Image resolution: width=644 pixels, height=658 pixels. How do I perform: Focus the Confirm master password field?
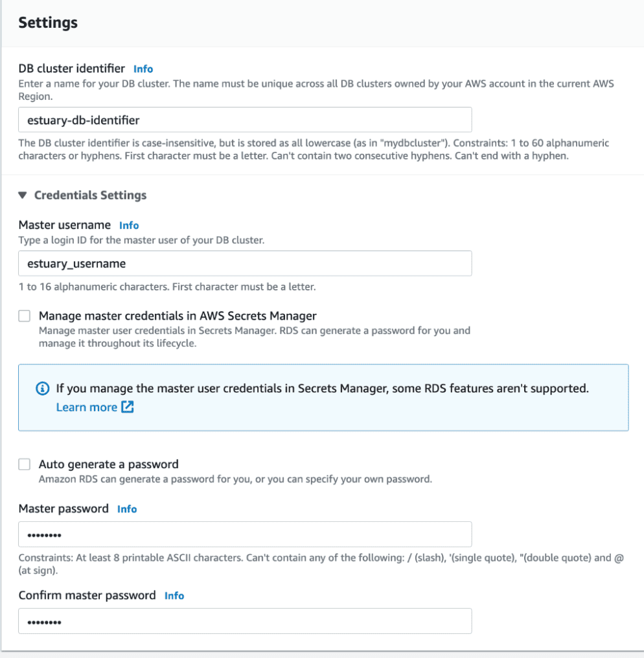coord(244,621)
